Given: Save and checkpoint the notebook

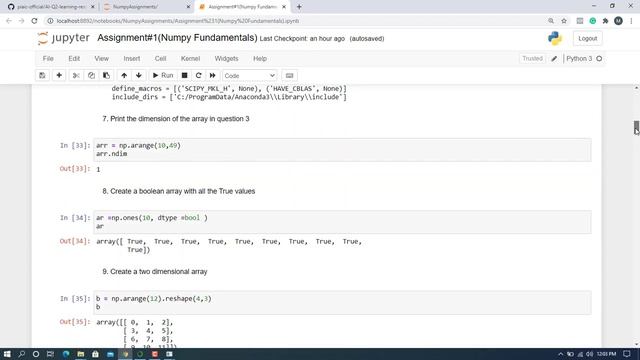Looking at the screenshot, I should (42, 76).
